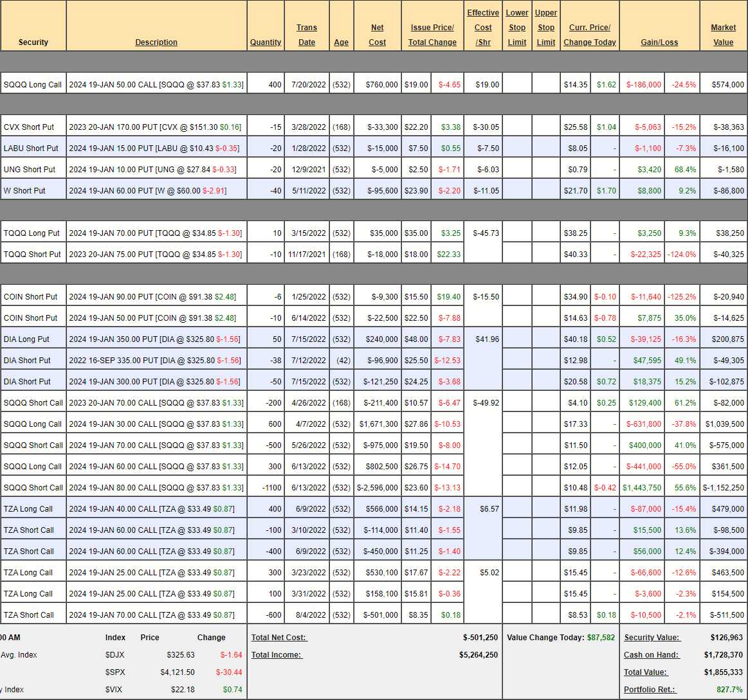748x700 pixels.
Task: Select the Age column header
Action: [x=342, y=42]
